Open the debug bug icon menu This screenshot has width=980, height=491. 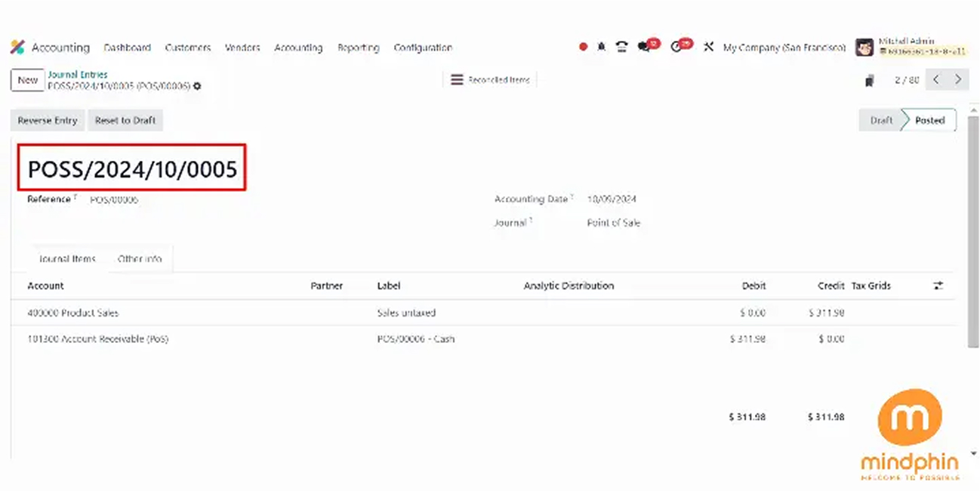(602, 47)
